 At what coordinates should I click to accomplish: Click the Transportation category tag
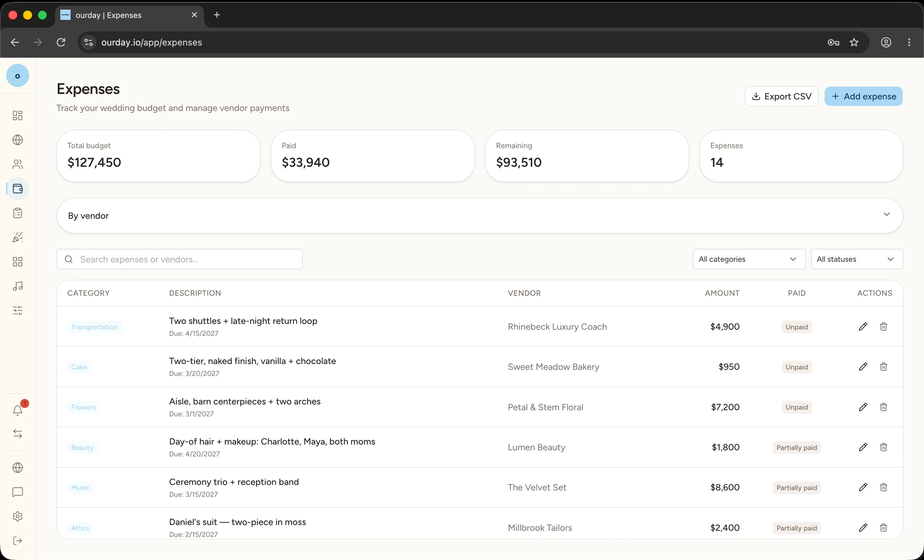(95, 327)
